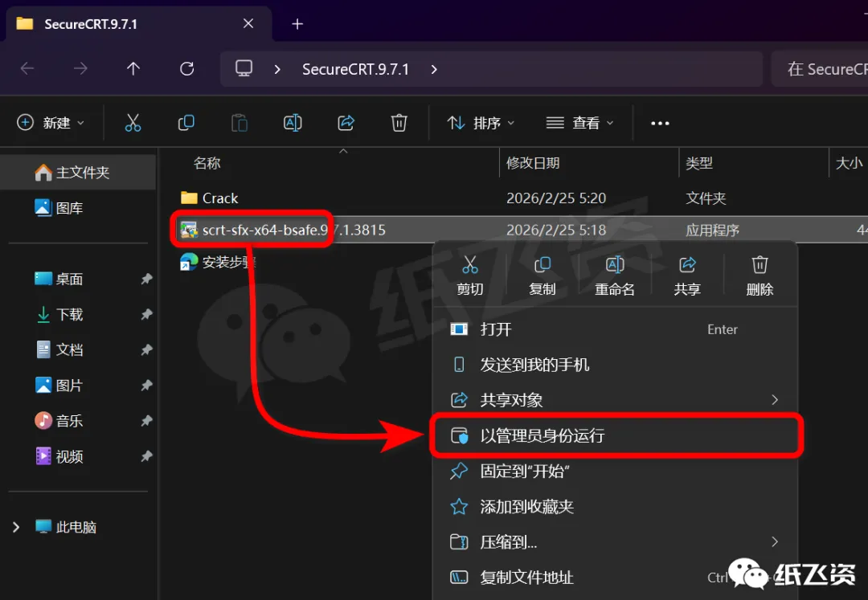
Task: Click the Delete trash icon in the toolbar
Action: point(399,123)
